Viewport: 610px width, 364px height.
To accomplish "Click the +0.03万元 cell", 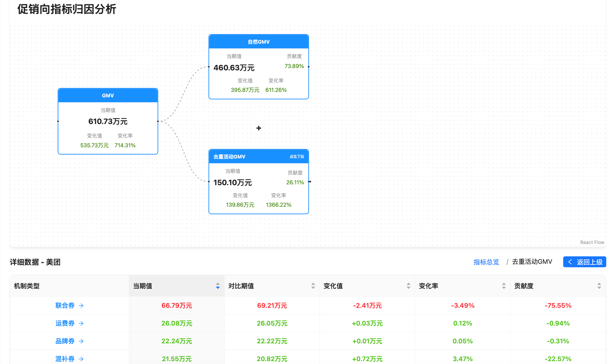I will tap(367, 323).
